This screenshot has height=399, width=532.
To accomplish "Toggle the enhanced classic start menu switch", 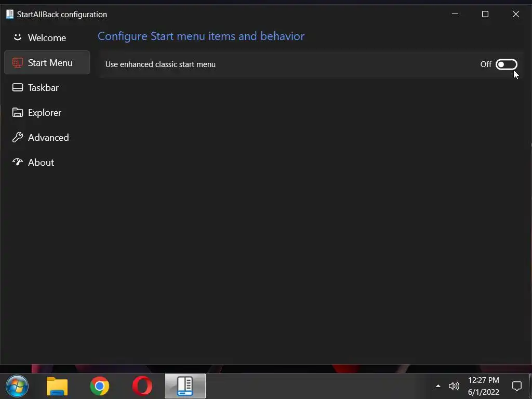I will 506,64.
